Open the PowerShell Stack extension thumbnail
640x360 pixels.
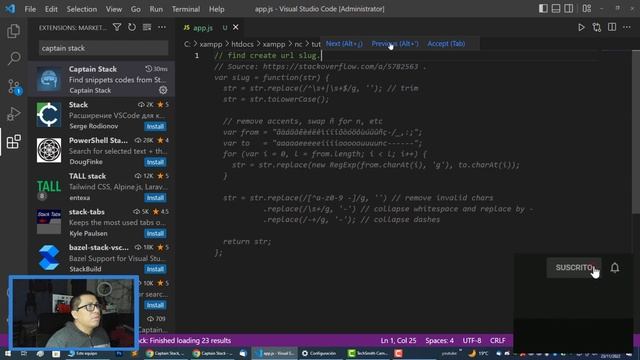tap(49, 150)
